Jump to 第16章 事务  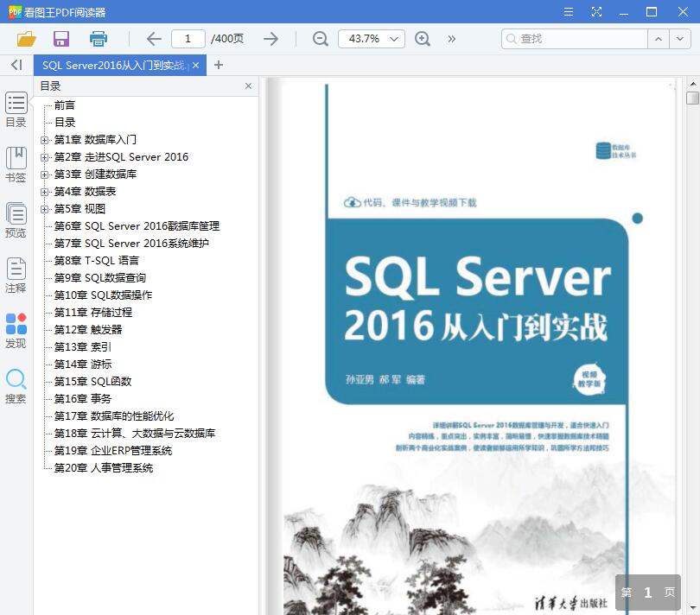[83, 398]
